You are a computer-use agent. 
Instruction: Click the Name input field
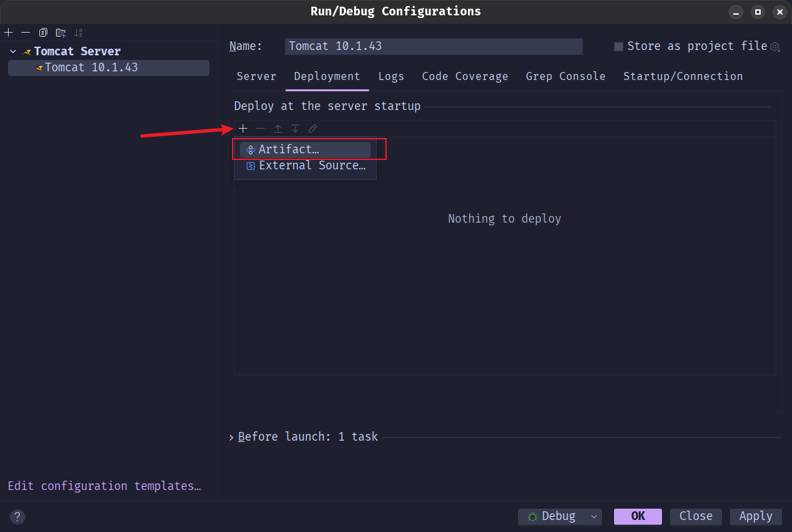click(x=433, y=47)
